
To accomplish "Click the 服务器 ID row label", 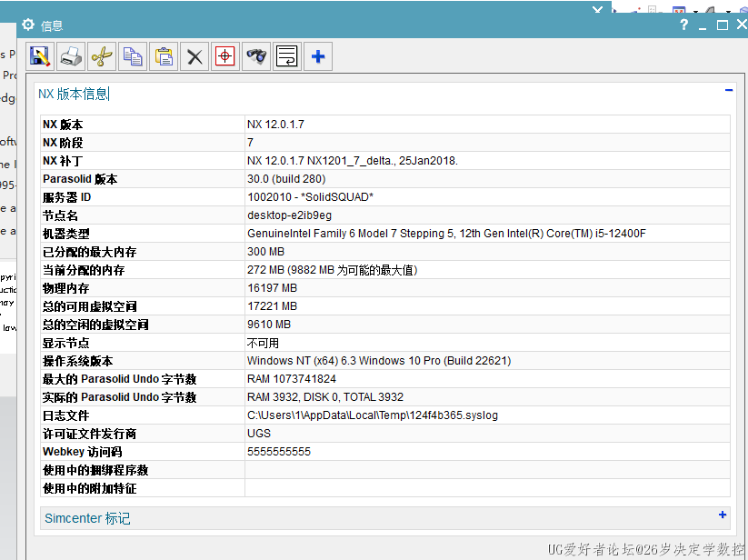I will 66,197.
